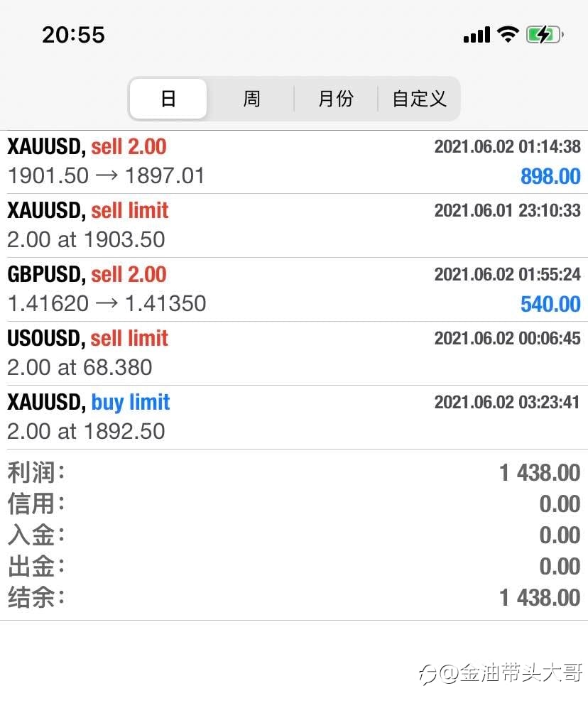
Task: Open the XAUUSD buy limit order row
Action: click(294, 418)
